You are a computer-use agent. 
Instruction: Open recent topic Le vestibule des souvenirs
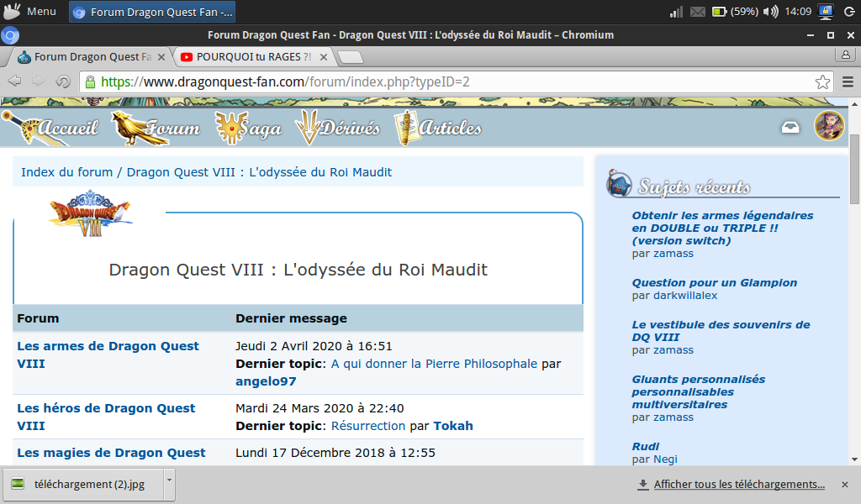(x=721, y=331)
